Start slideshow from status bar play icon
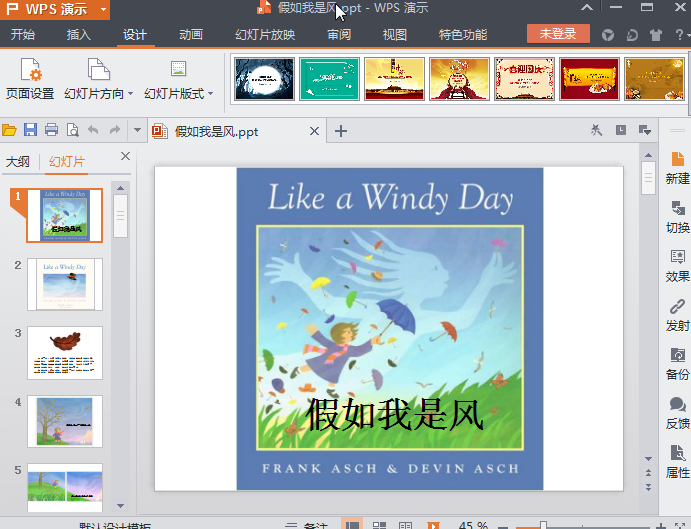Screen dimensions: 691x529 pyautogui.click(x=433, y=525)
